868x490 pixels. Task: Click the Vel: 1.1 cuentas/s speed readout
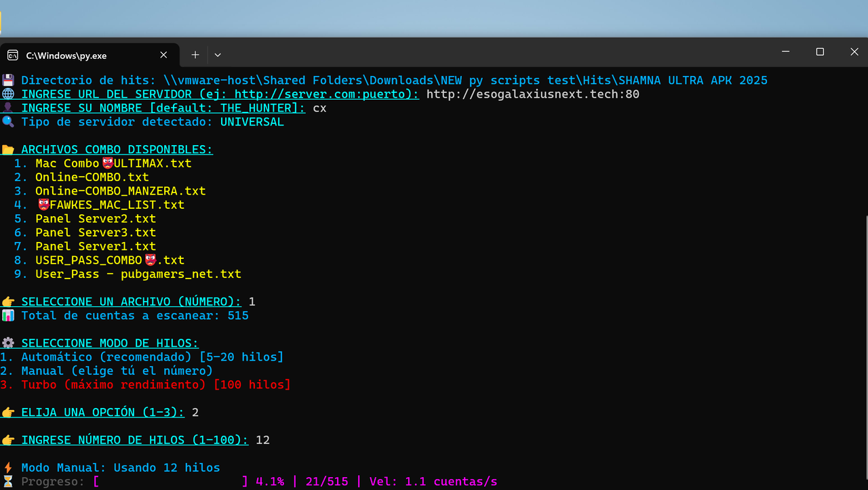pyautogui.click(x=433, y=482)
